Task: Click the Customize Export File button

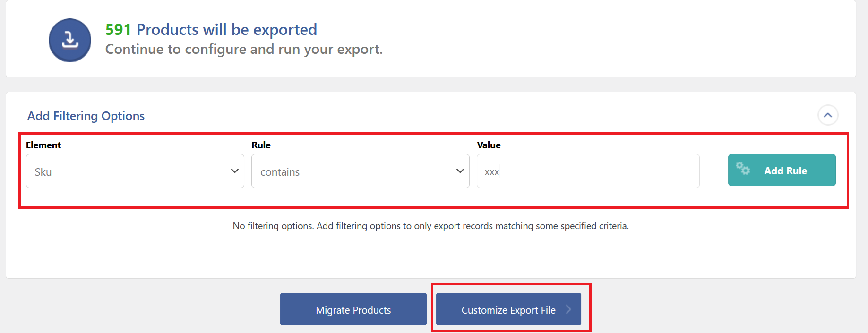Action: pyautogui.click(x=508, y=309)
